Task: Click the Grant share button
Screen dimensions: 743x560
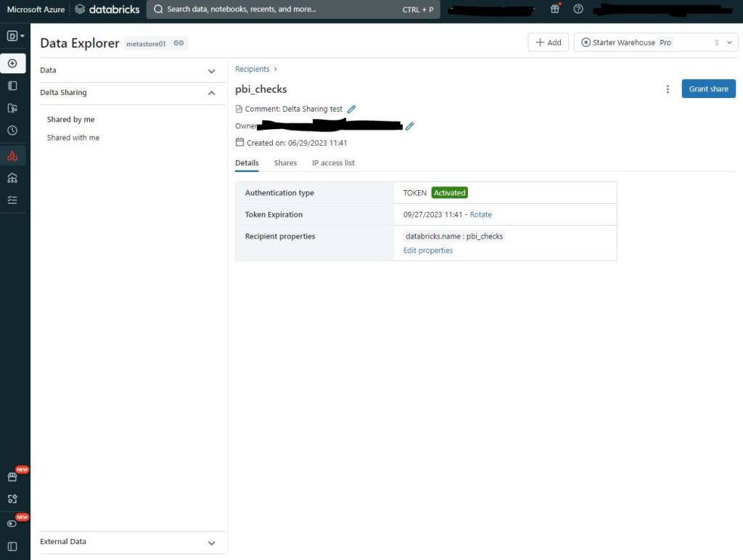Action: [708, 89]
